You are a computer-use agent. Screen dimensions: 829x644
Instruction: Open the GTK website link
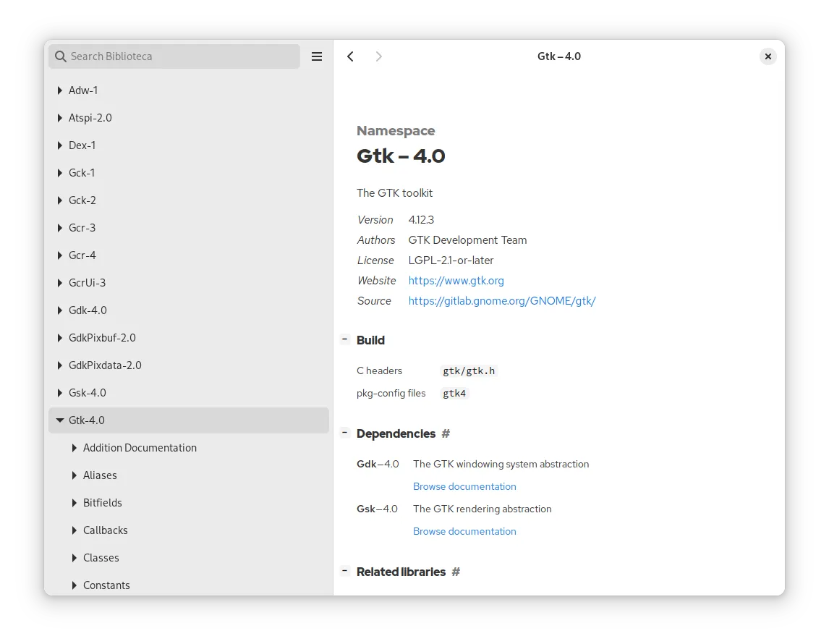pos(456,281)
